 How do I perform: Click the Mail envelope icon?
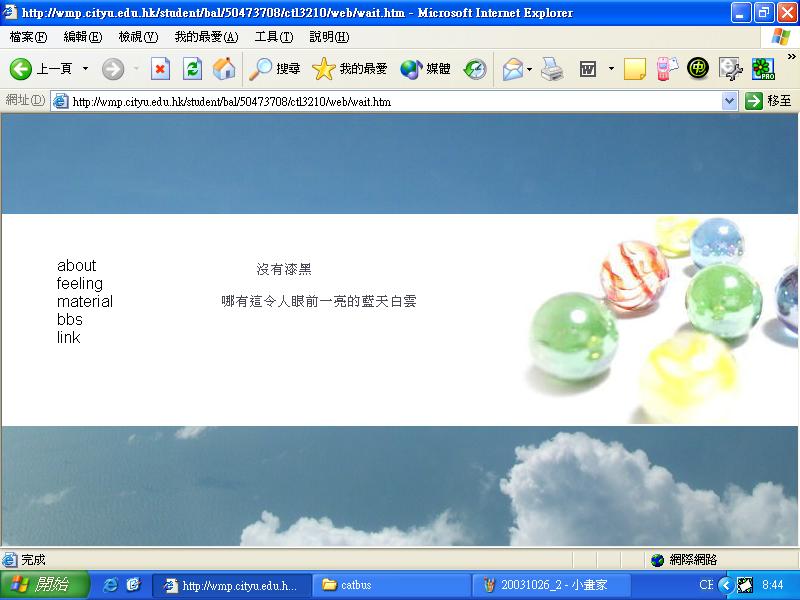[512, 69]
